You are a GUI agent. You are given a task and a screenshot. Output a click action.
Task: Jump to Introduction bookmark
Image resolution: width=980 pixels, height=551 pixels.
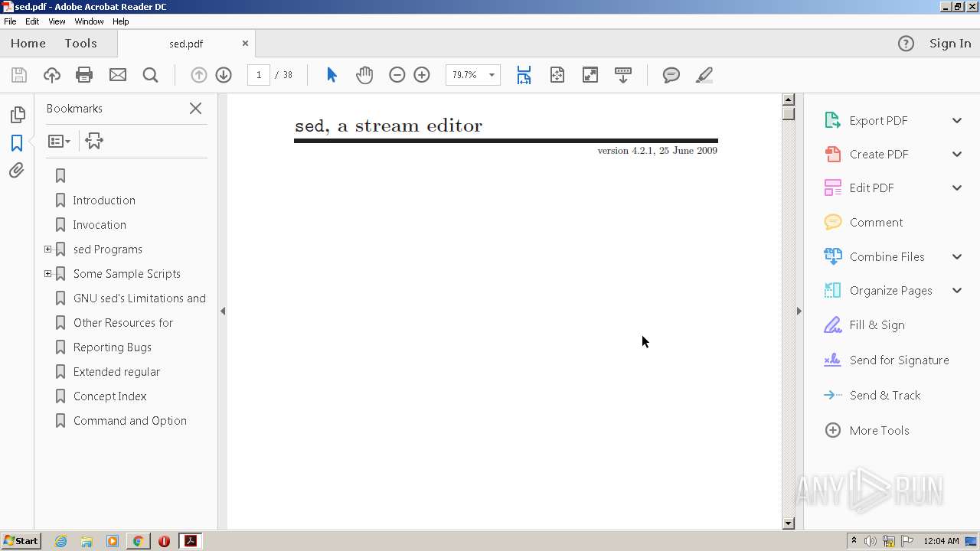coord(104,201)
